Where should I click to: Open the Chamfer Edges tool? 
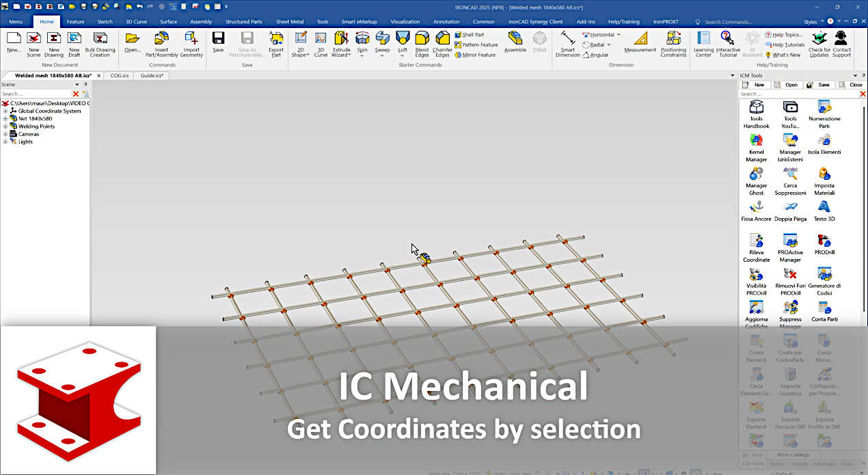click(442, 44)
